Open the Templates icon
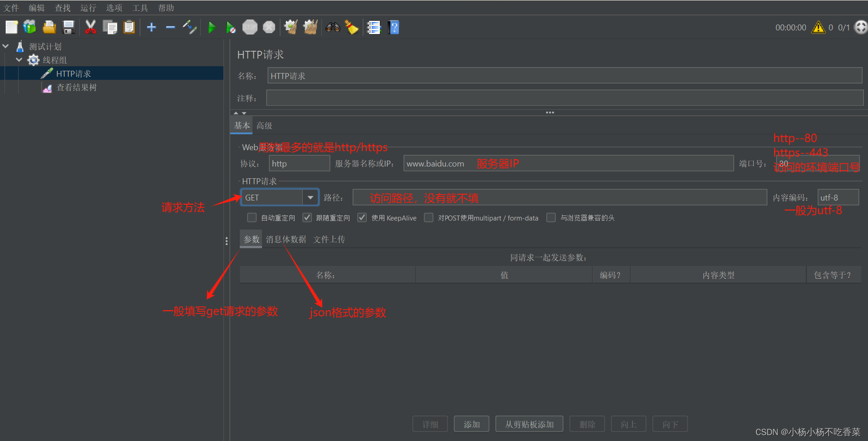The width and height of the screenshot is (868, 441). coord(30,27)
